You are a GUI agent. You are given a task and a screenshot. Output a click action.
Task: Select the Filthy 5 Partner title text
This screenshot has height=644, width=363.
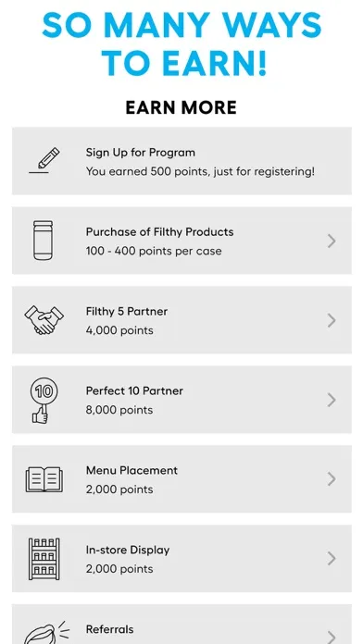click(x=127, y=311)
